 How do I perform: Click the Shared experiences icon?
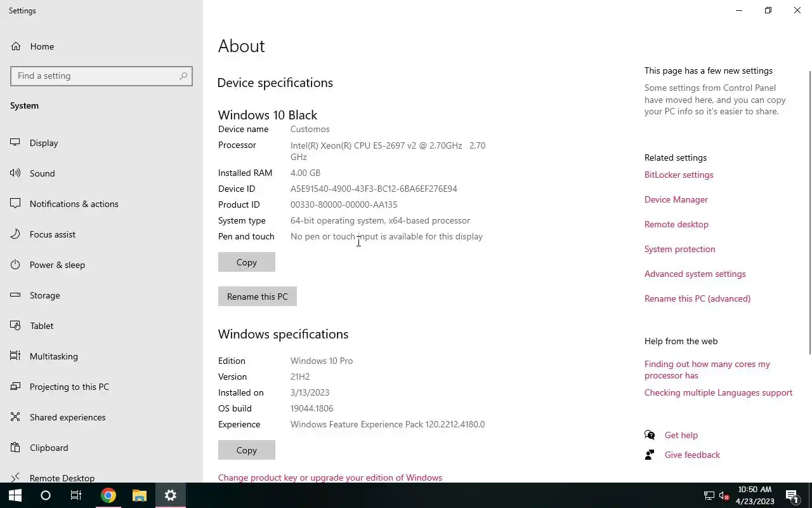[x=15, y=417]
